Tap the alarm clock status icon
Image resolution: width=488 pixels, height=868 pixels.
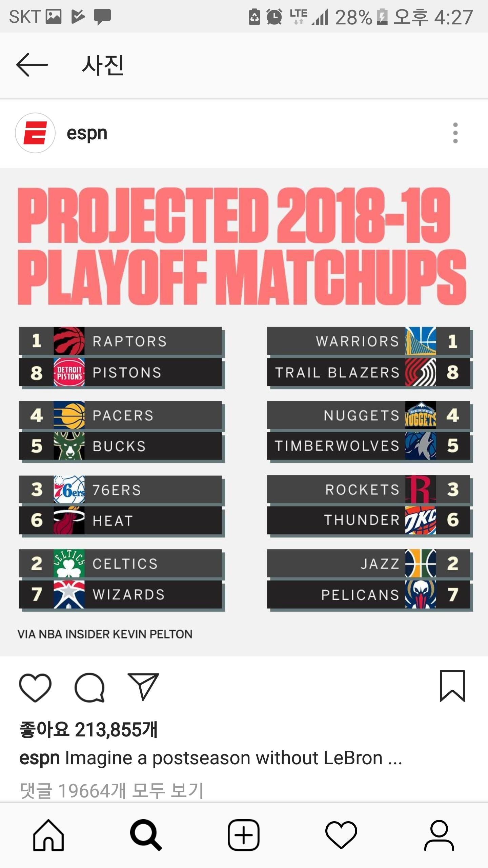pyautogui.click(x=274, y=17)
